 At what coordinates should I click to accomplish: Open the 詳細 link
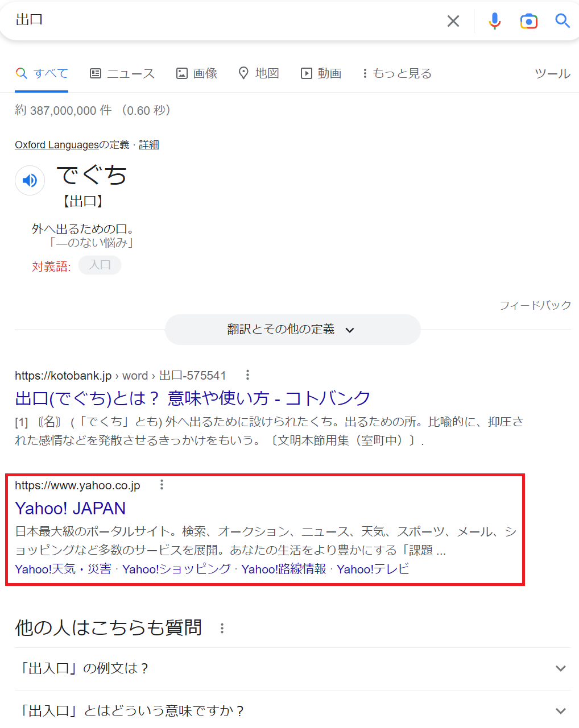coord(149,145)
